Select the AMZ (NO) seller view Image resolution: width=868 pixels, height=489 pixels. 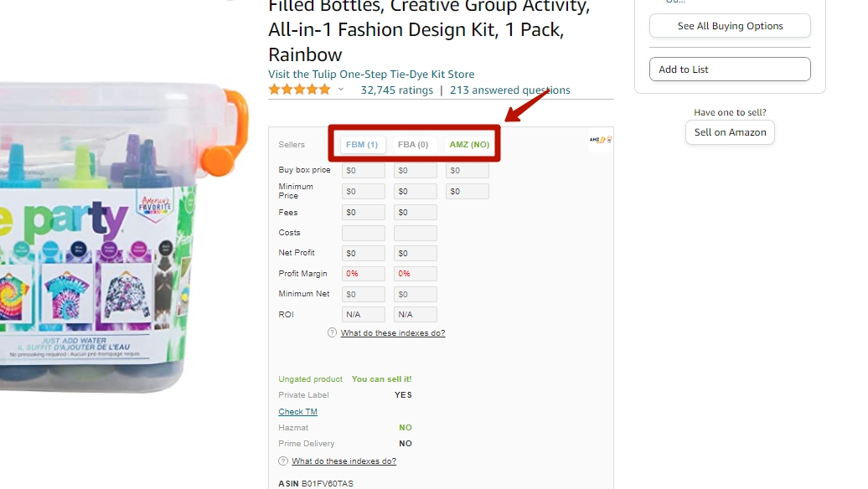coord(468,144)
